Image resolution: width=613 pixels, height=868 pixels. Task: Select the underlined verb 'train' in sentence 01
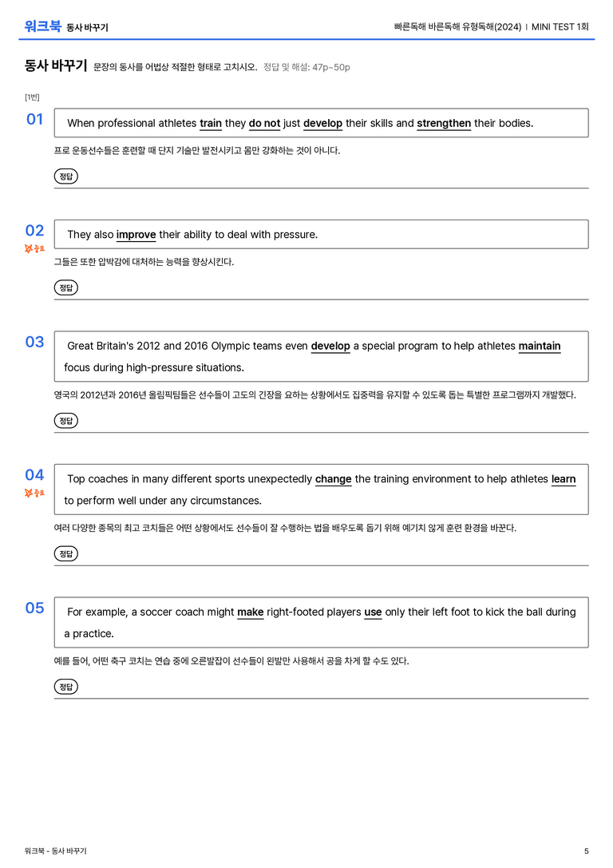[x=211, y=124]
